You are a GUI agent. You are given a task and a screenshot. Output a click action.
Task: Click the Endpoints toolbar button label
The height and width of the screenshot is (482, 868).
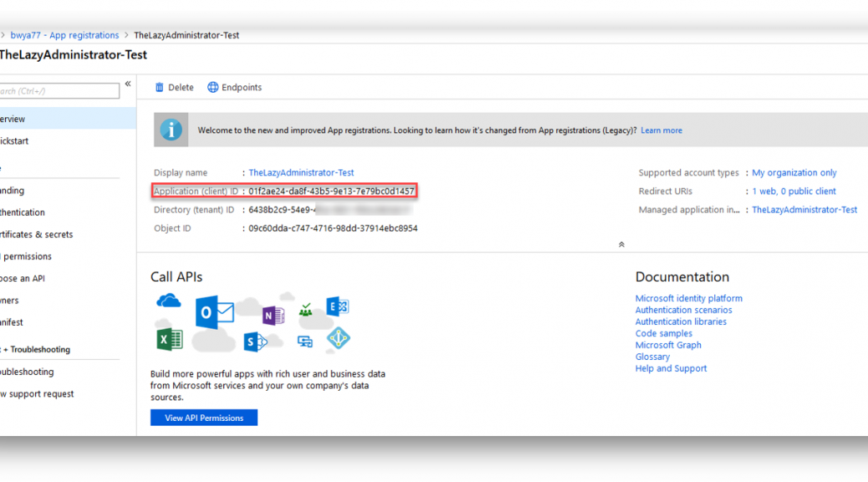(x=242, y=88)
